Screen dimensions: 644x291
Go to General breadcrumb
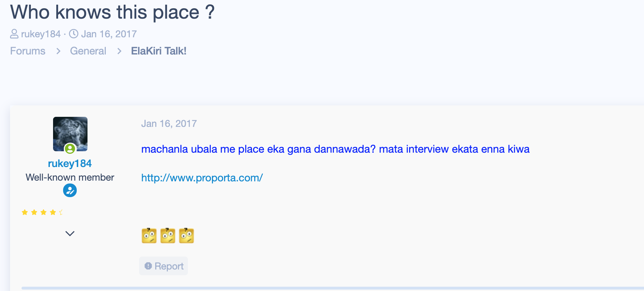tap(88, 51)
